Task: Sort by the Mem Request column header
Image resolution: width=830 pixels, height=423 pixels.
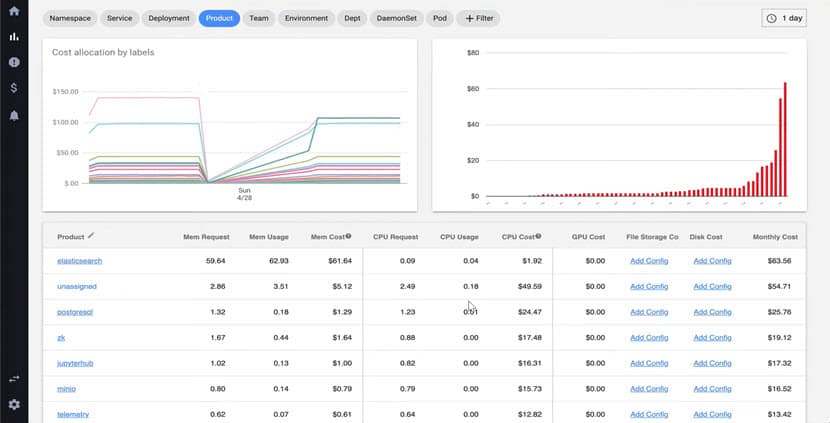Action: [x=206, y=237]
